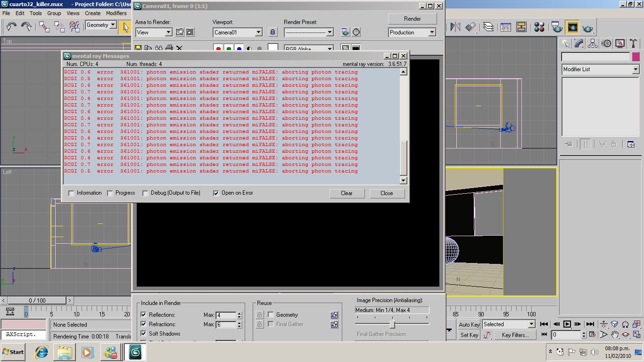Image resolution: width=644 pixels, height=362 pixels.
Task: Open Render Setup from main toolbar
Action: (557, 27)
